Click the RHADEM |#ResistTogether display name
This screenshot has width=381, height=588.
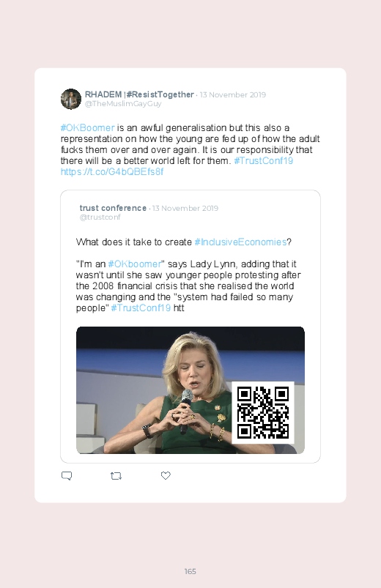pyautogui.click(x=139, y=94)
